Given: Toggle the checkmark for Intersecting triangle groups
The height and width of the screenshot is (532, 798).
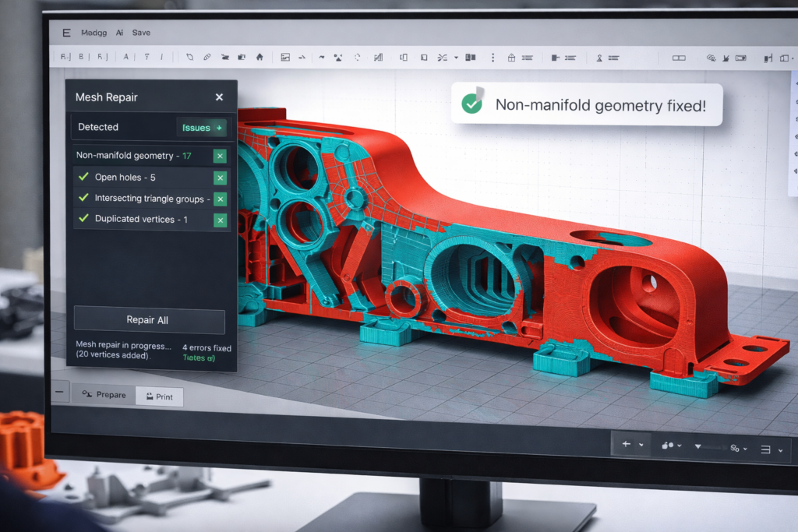Looking at the screenshot, I should point(83,198).
